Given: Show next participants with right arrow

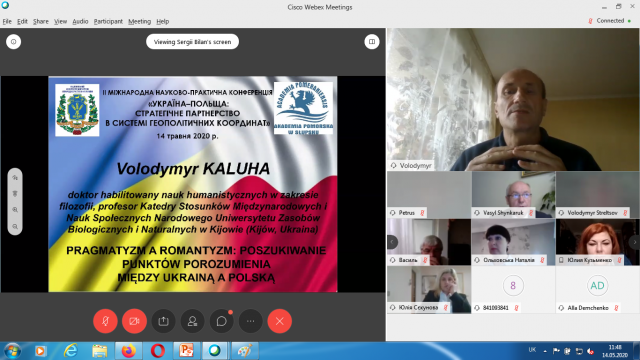Looking at the screenshot, I should click(x=635, y=242).
